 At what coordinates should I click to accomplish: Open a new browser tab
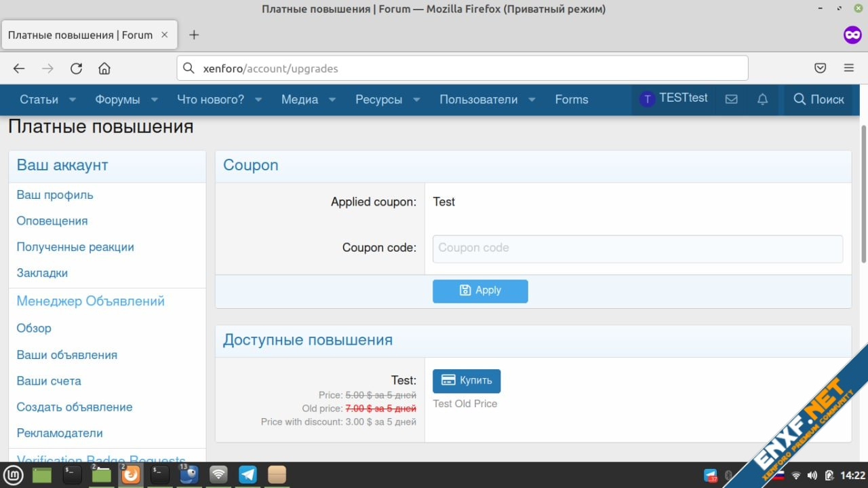(194, 35)
